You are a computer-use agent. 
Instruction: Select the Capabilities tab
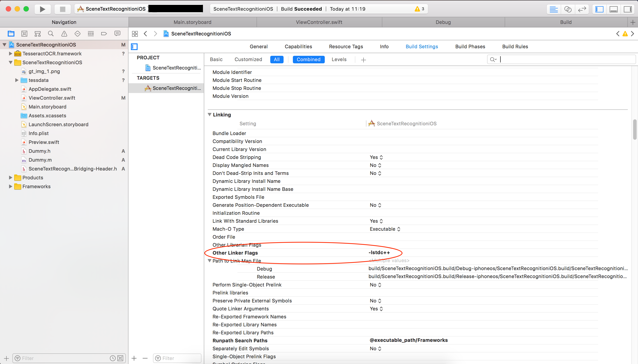point(298,46)
